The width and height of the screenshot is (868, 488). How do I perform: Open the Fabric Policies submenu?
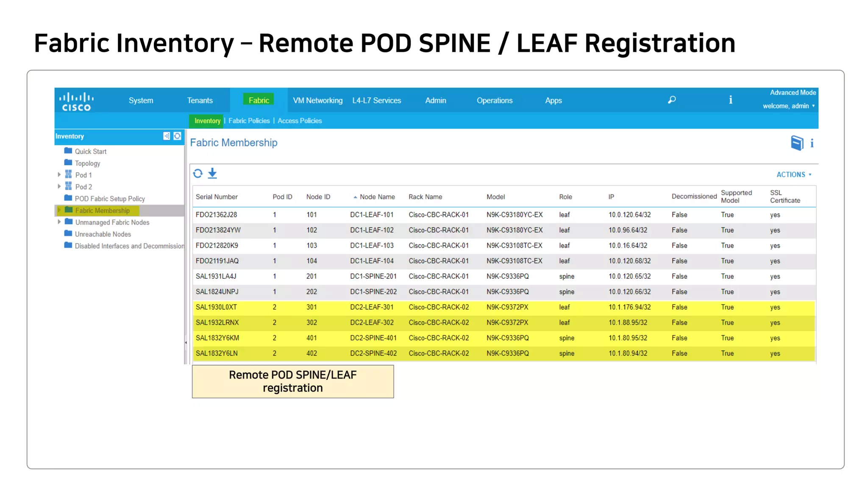pos(249,121)
